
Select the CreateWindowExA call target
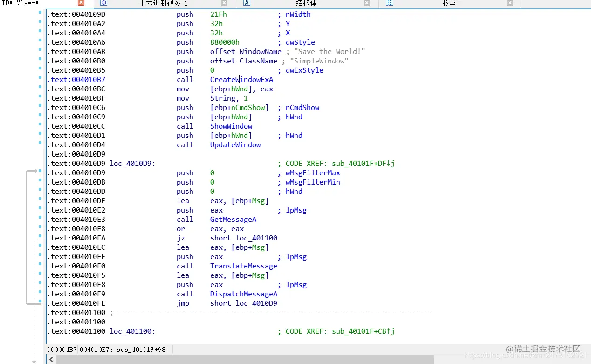pos(242,80)
